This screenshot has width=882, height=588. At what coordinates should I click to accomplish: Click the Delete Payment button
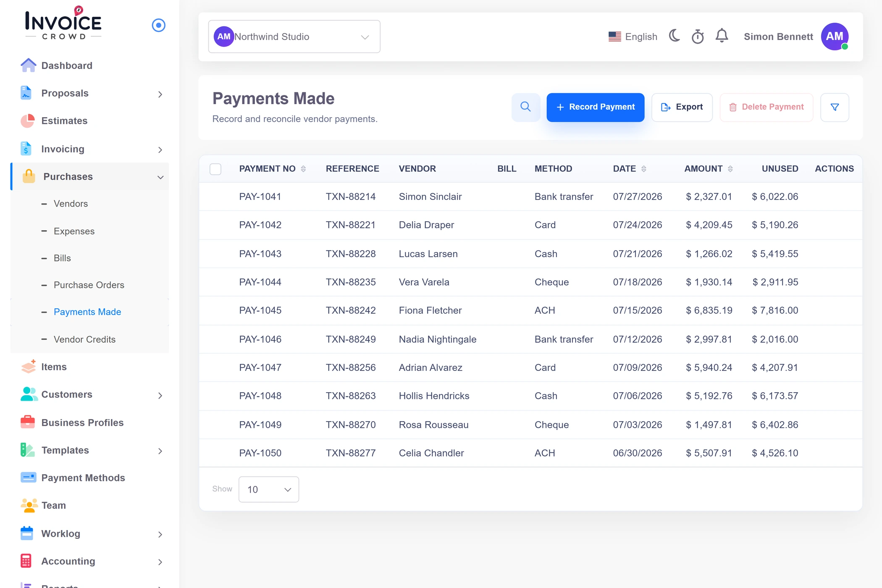click(x=766, y=107)
